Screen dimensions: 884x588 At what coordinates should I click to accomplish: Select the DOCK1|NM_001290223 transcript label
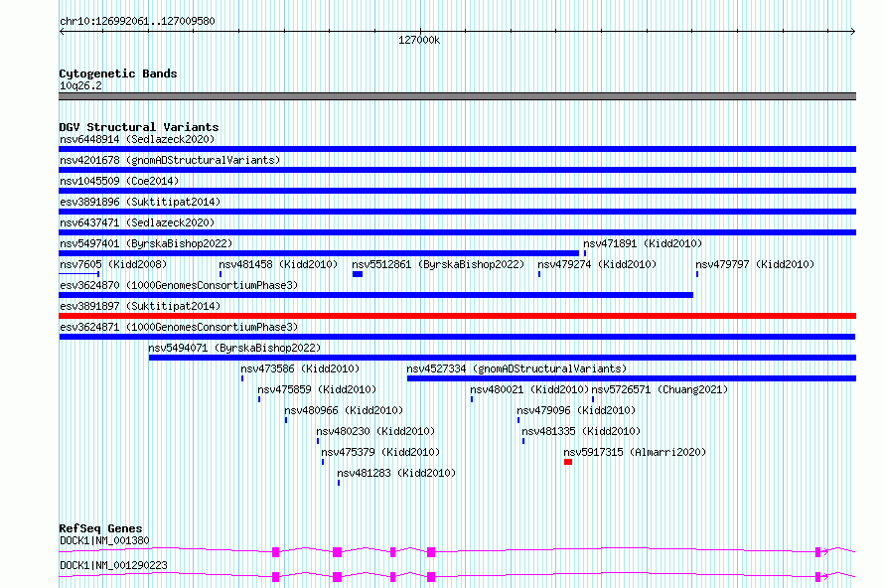click(113, 565)
